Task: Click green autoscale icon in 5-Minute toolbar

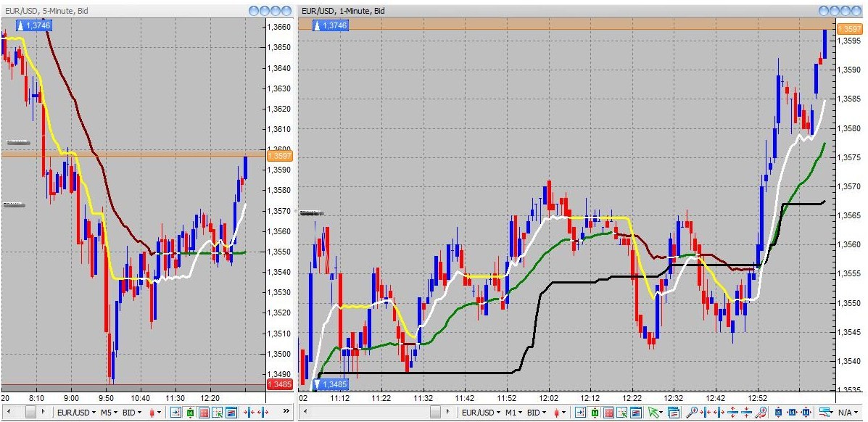Action: coord(190,412)
